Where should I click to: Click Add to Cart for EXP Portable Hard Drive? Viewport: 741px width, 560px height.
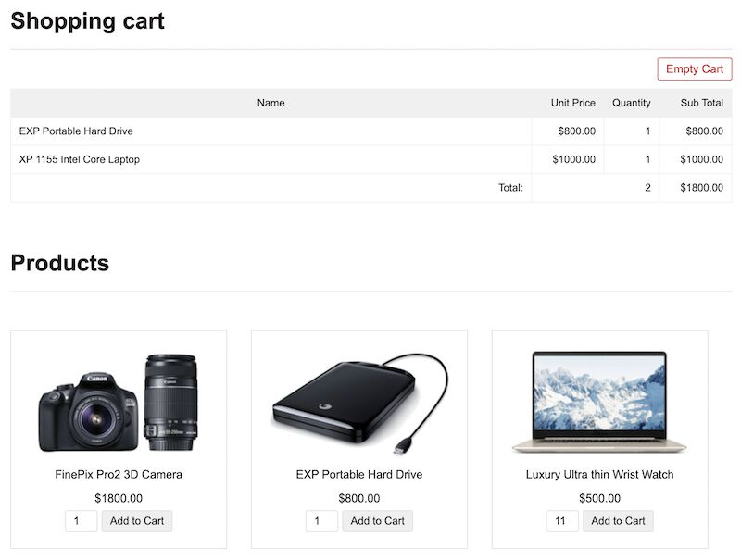(377, 520)
